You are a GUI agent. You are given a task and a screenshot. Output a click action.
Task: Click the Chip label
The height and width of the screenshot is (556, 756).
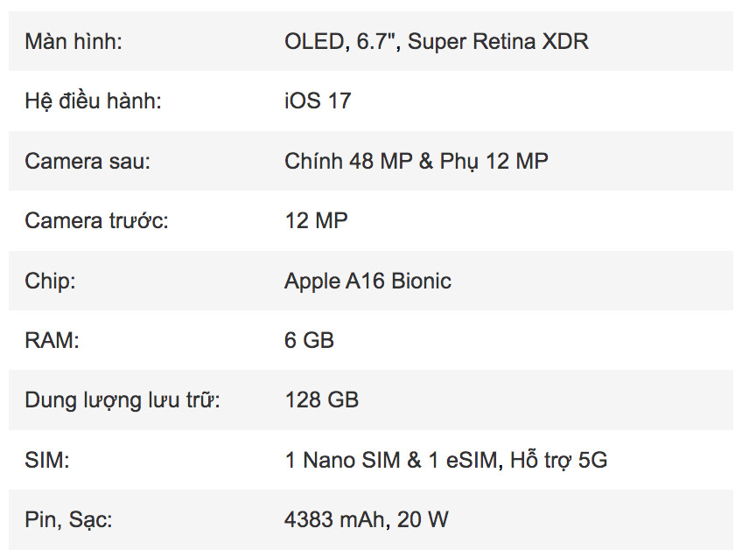point(50,281)
